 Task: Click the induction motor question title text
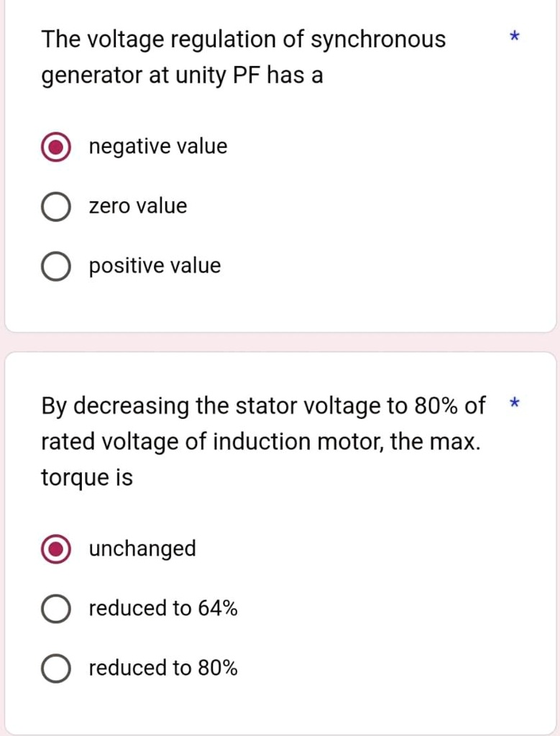pos(262,441)
